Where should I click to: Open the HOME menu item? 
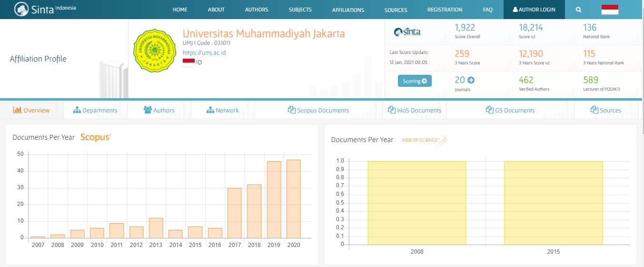[180, 10]
